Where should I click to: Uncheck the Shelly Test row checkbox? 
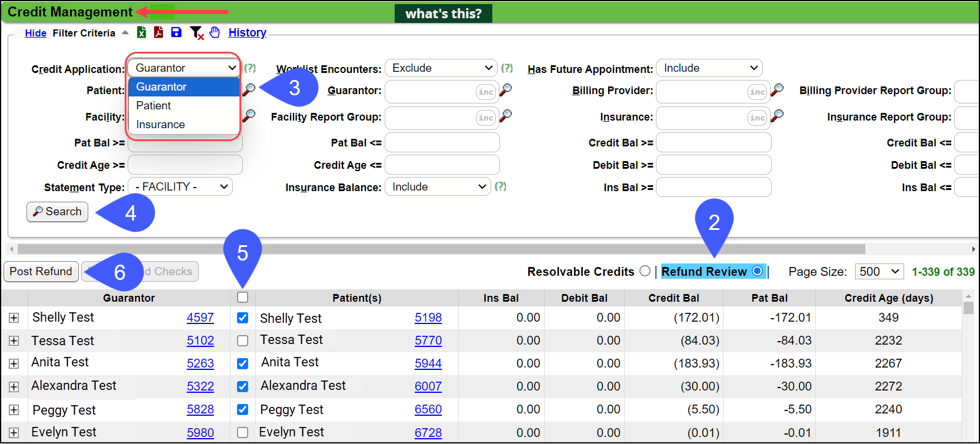click(x=242, y=318)
